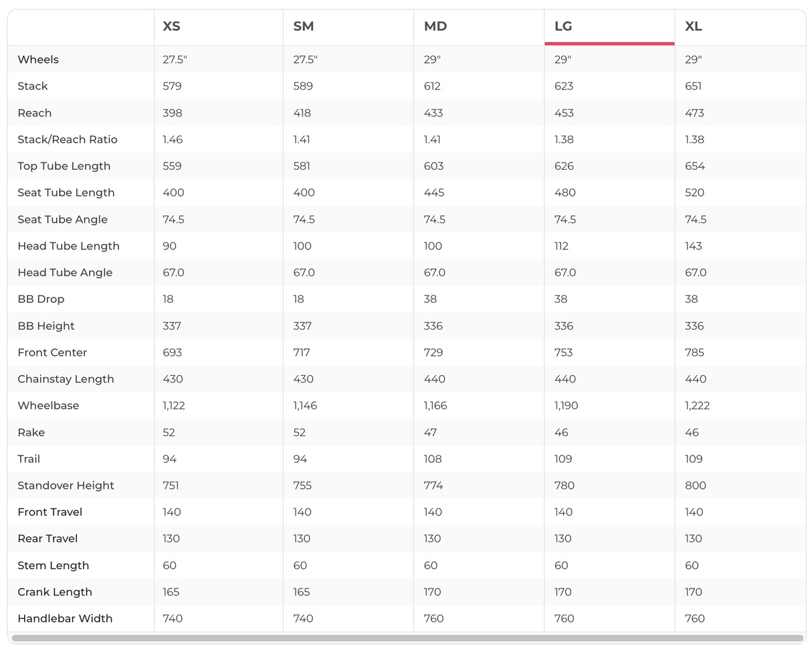Click the Wheelbase value 1,190 for LG

coord(566,406)
